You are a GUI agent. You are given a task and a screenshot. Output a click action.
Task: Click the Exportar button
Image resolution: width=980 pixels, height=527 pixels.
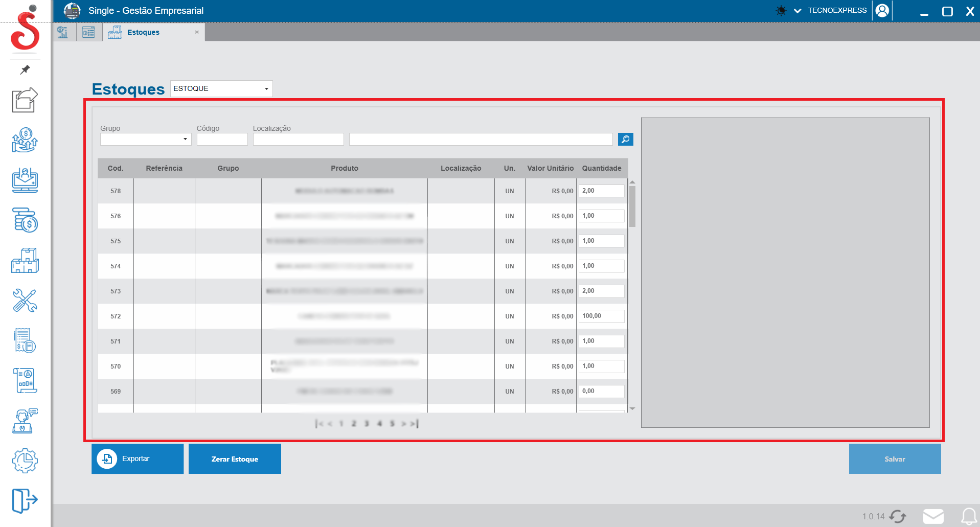[138, 459]
